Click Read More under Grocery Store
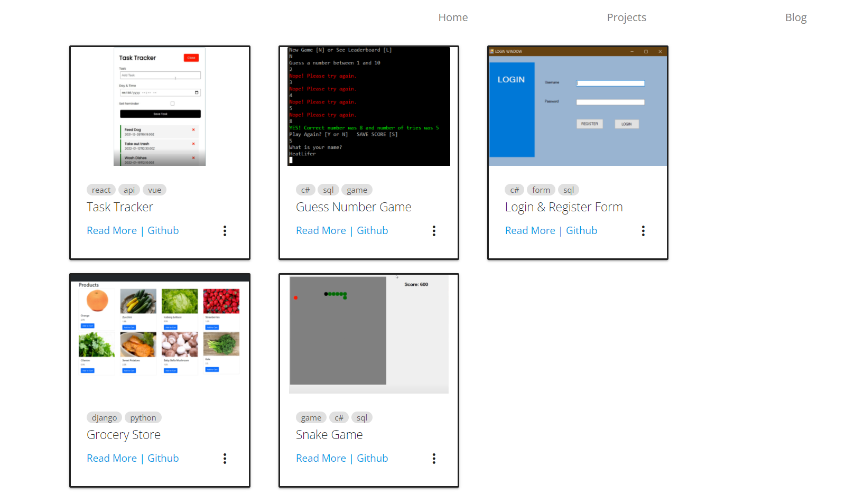 pyautogui.click(x=112, y=458)
